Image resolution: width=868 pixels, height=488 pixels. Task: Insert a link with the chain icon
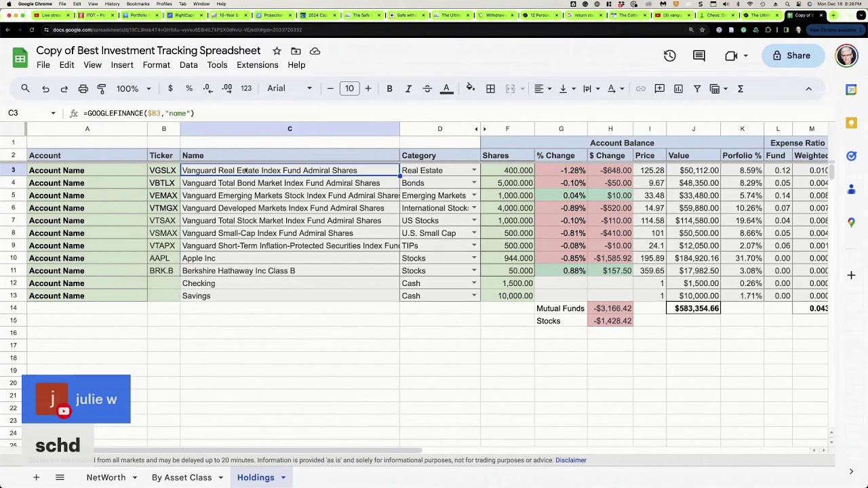(x=641, y=89)
